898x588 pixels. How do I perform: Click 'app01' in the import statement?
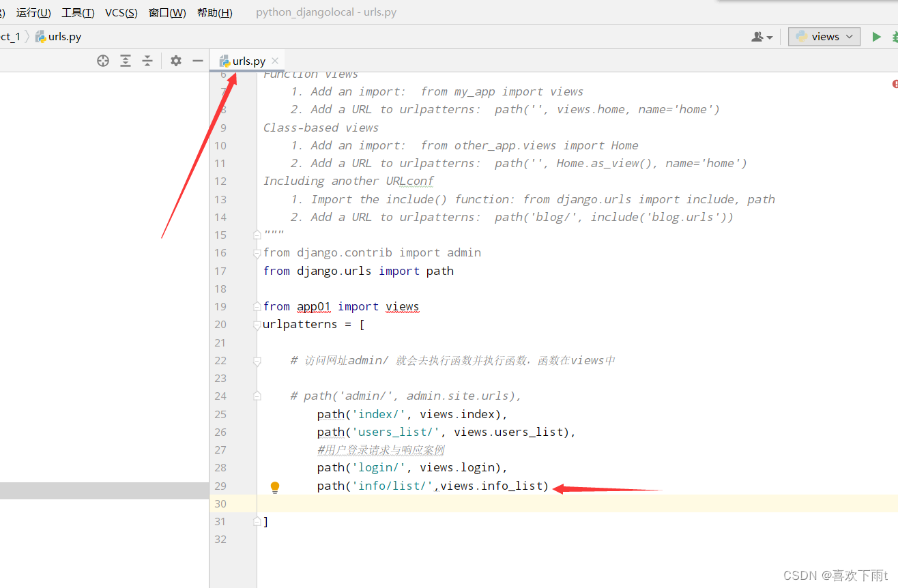coord(314,306)
